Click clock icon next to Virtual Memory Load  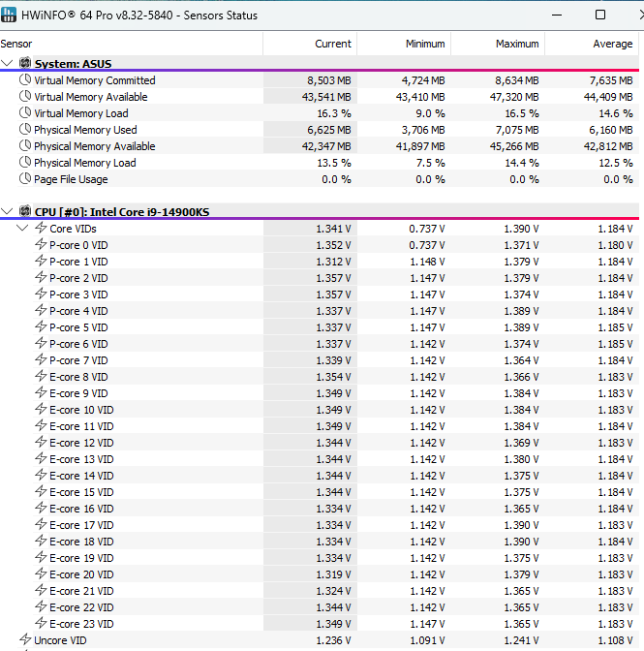25,112
